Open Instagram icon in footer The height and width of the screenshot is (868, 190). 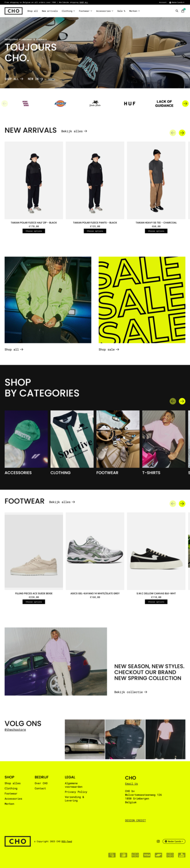158,841
